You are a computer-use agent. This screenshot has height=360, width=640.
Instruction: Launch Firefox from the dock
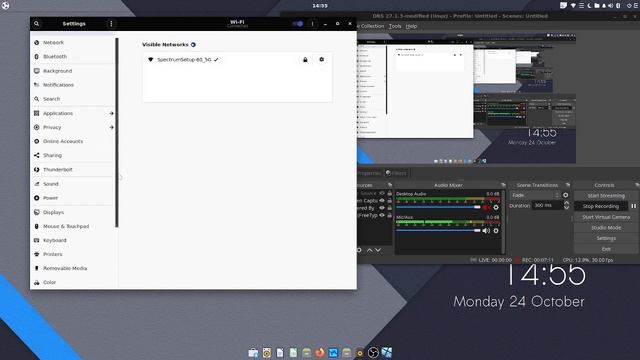click(x=320, y=352)
